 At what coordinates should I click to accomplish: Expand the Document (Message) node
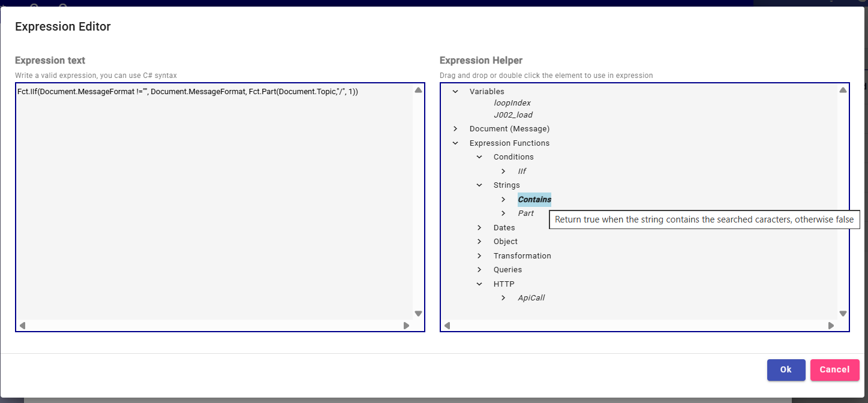(x=455, y=129)
